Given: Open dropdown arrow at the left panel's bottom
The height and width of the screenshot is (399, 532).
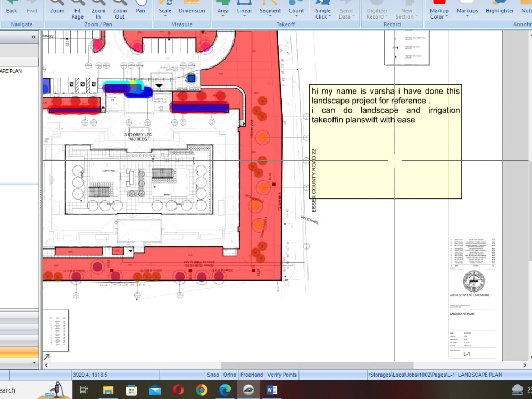Looking at the screenshot, I should [34, 363].
